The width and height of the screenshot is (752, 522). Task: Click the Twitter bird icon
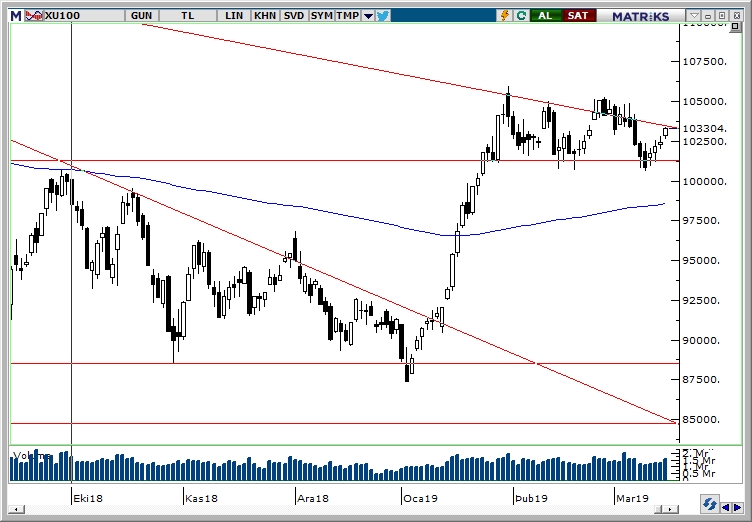click(383, 15)
